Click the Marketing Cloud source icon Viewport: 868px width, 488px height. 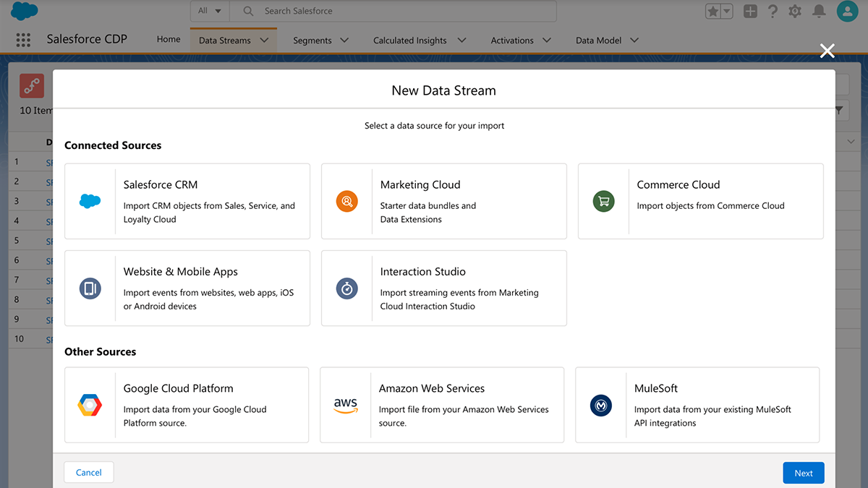pyautogui.click(x=347, y=202)
